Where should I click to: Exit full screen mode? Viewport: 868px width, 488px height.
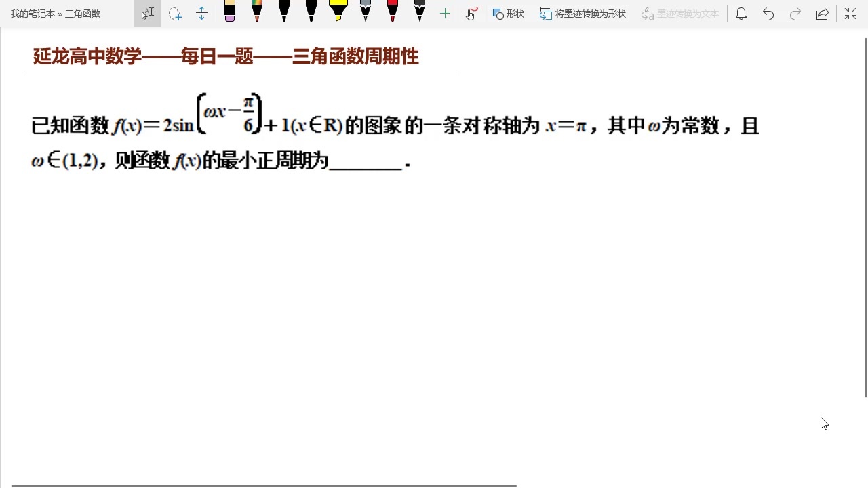tap(850, 14)
